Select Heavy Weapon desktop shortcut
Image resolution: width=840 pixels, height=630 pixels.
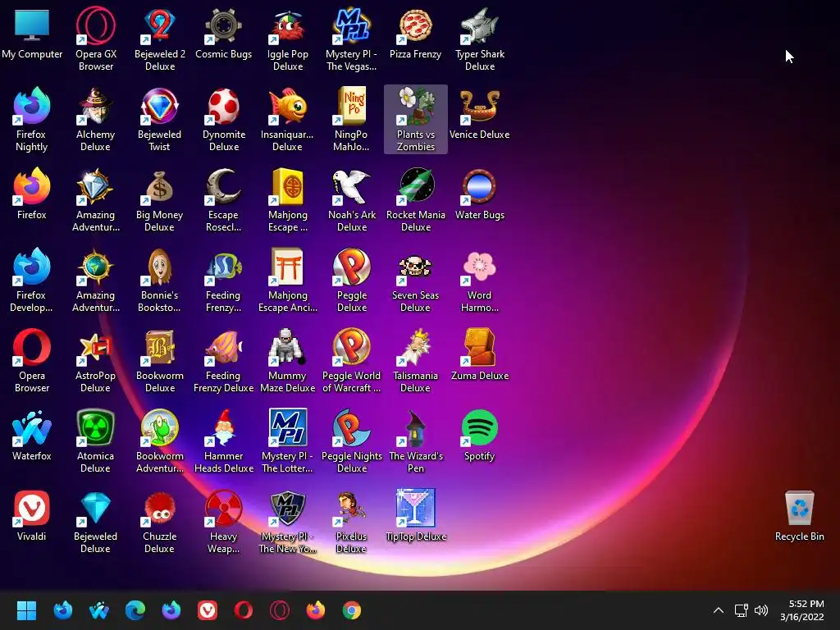pos(223,521)
